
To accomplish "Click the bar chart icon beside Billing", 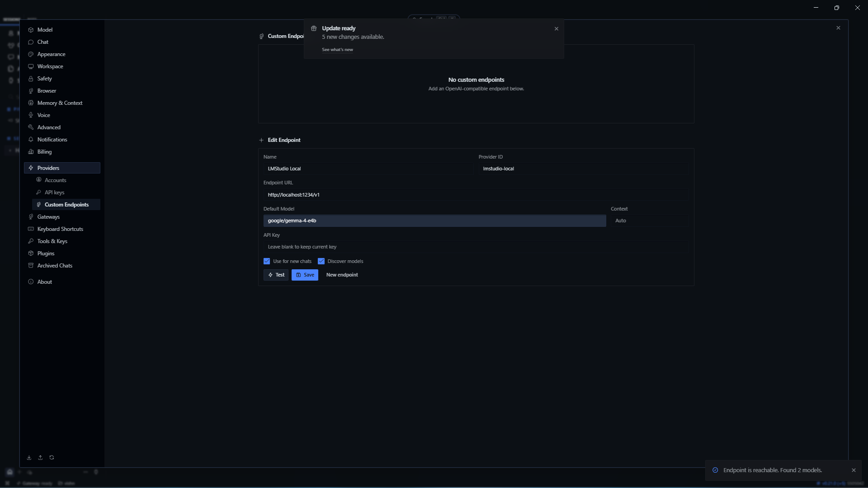I will coord(31,152).
